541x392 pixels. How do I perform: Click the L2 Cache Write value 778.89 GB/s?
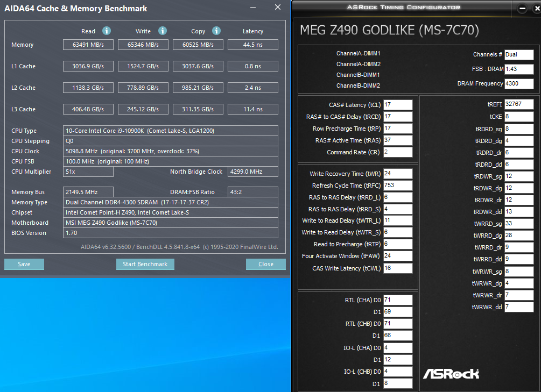tap(143, 88)
